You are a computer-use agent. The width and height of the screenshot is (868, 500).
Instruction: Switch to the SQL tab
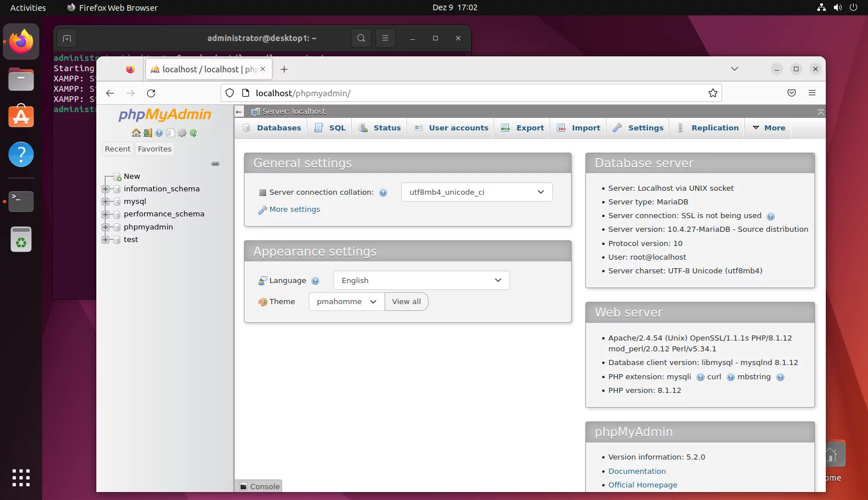[x=330, y=128]
